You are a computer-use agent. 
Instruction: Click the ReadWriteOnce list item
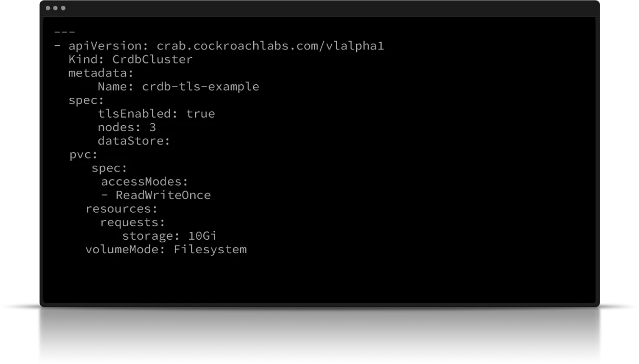click(x=163, y=195)
